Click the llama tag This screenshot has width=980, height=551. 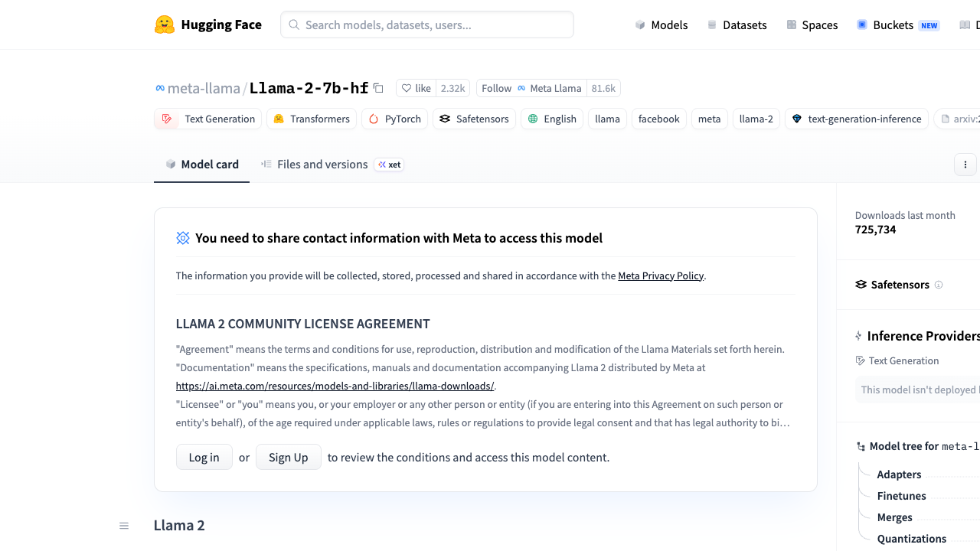pyautogui.click(x=607, y=119)
